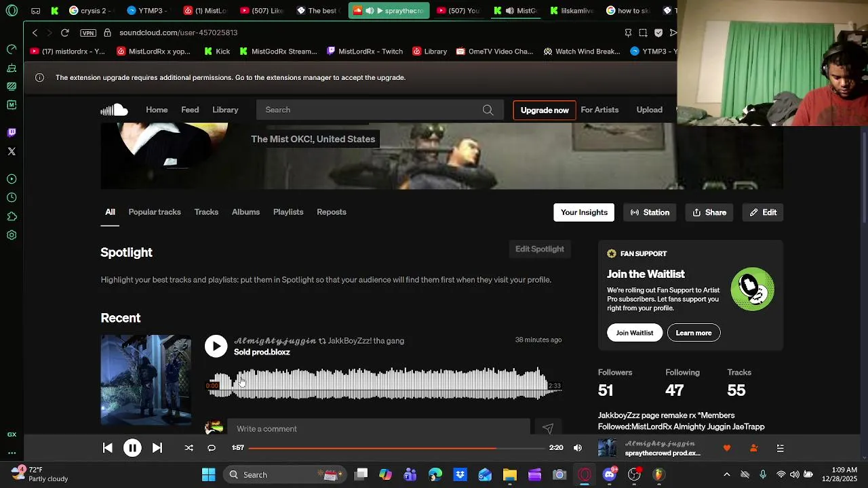Open the GX Control sidebar icon
The image size is (868, 488).
click(x=12, y=49)
